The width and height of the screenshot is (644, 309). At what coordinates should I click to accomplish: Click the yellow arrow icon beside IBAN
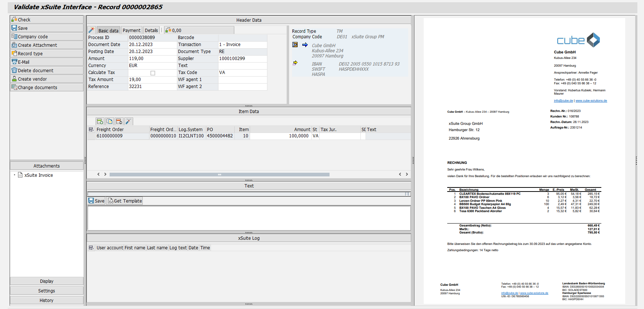click(x=295, y=63)
